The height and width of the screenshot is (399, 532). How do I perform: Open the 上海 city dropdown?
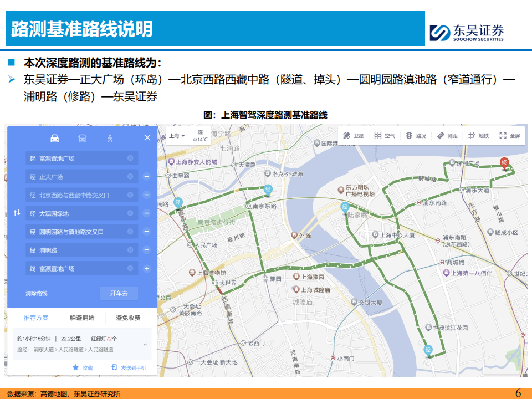pos(177,136)
